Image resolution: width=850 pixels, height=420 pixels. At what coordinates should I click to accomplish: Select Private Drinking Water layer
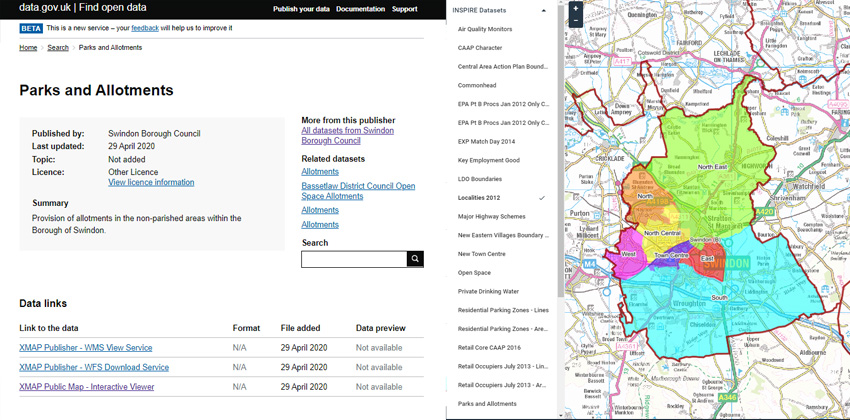pyautogui.click(x=488, y=292)
